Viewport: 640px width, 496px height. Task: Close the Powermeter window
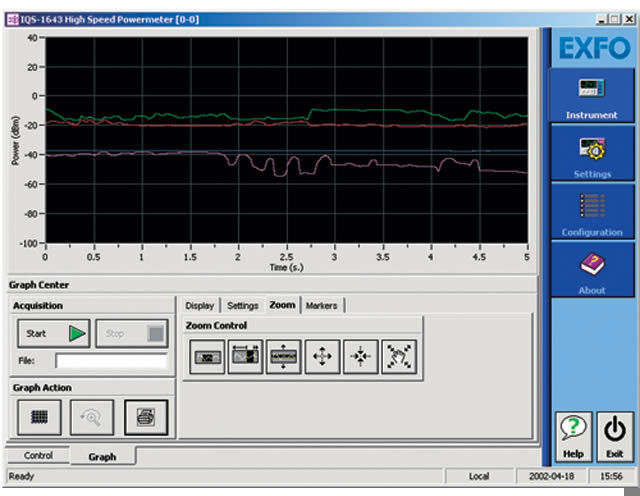point(629,19)
